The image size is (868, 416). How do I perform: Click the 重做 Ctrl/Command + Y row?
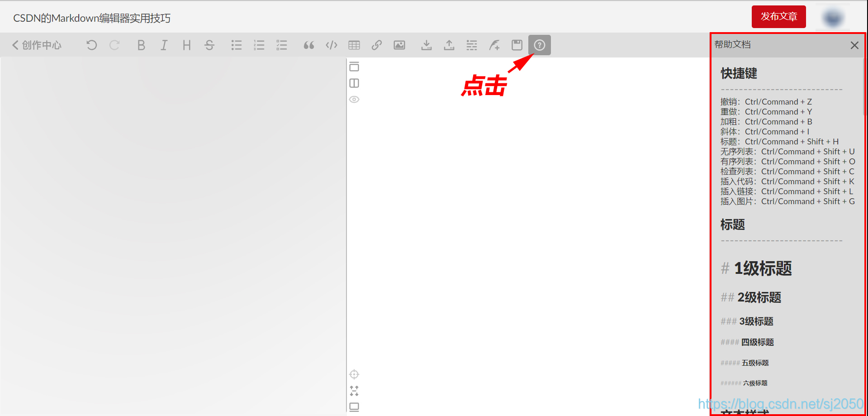click(x=766, y=112)
